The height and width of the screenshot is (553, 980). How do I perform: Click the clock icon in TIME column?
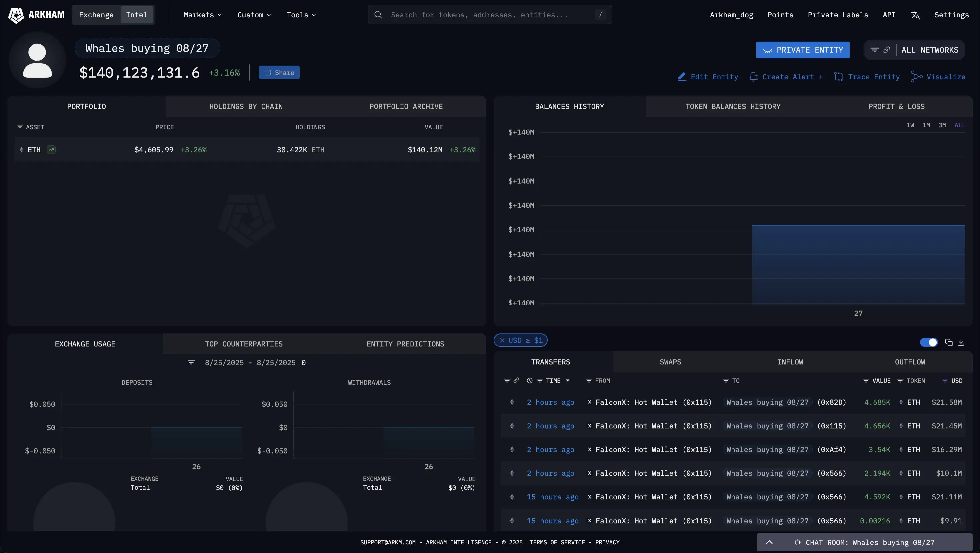530,381
